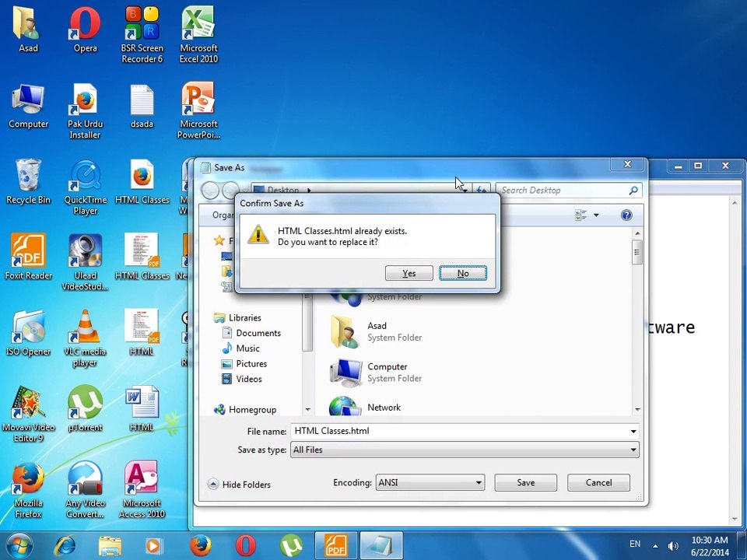Select Microsoft Excel 2010 desktop icon

coord(198,35)
